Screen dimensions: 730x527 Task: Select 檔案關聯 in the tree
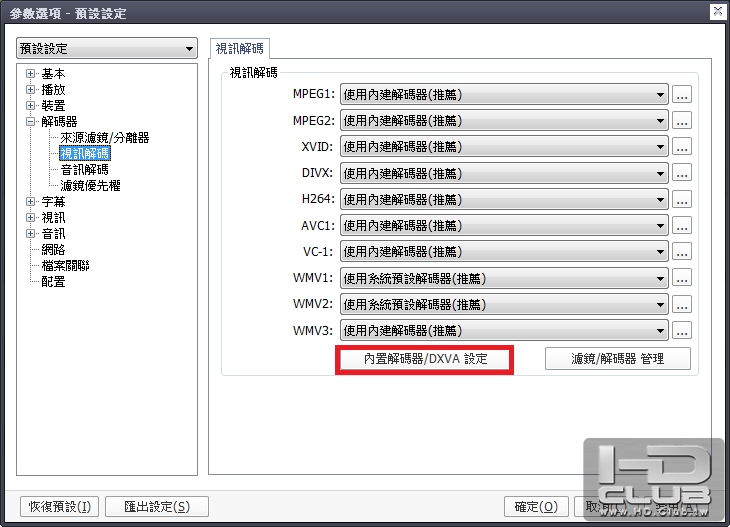65,266
